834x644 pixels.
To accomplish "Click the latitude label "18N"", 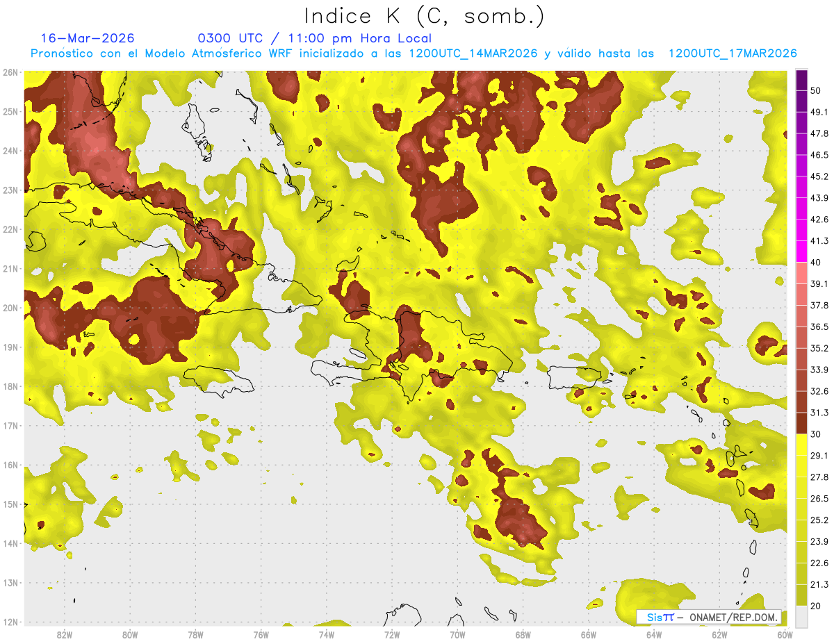I will [10, 386].
